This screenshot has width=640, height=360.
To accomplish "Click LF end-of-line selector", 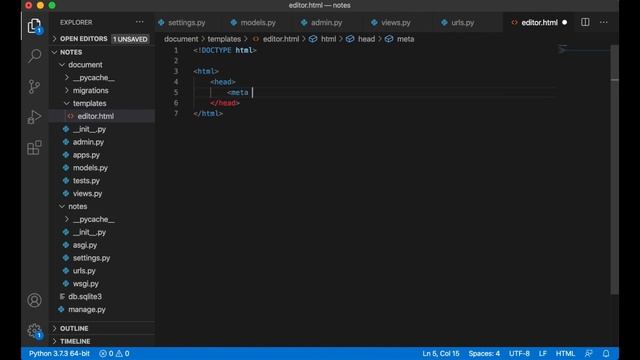I will (x=542, y=353).
